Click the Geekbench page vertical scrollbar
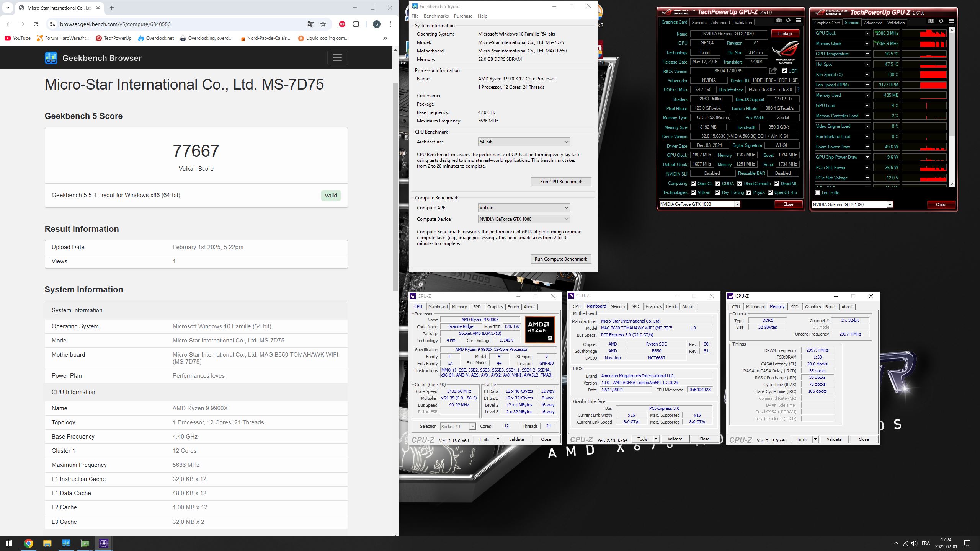Image resolution: width=980 pixels, height=551 pixels. pos(395,186)
